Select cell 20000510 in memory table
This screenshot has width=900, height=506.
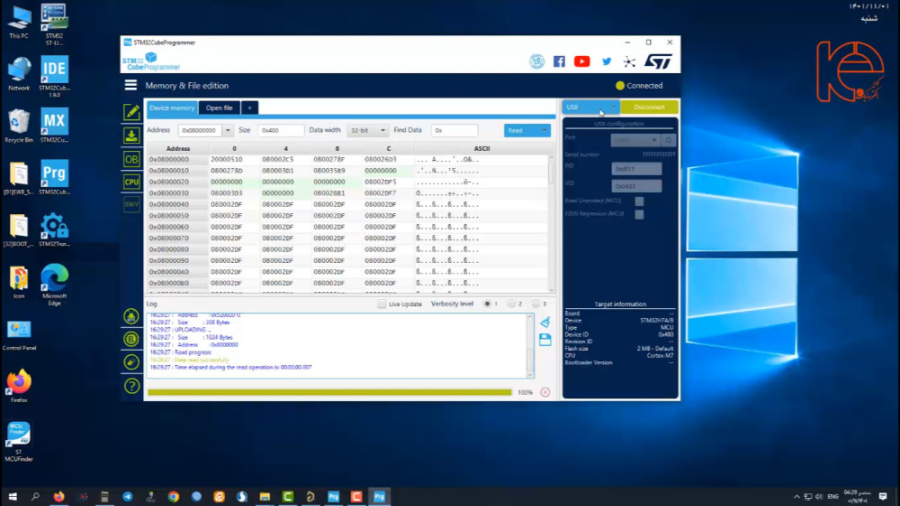[227, 159]
